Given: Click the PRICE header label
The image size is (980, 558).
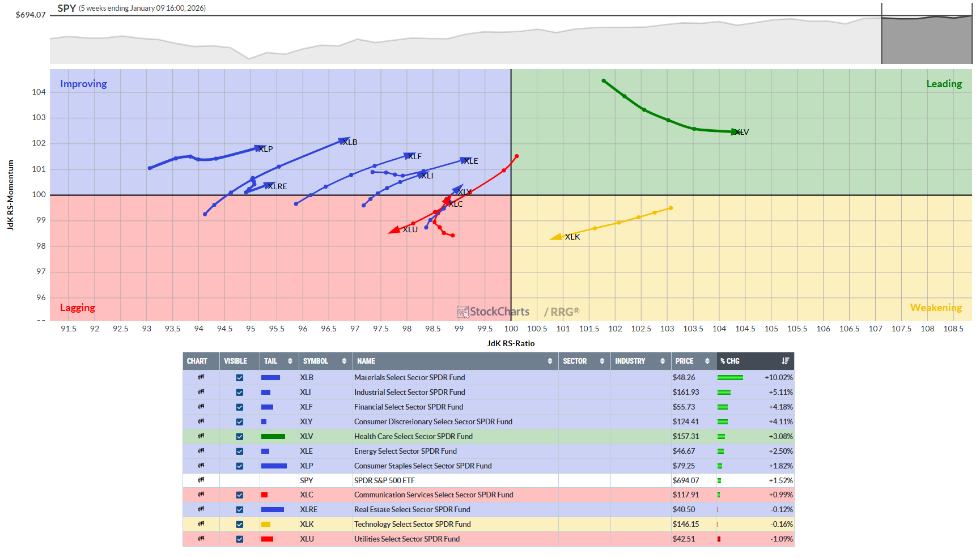Looking at the screenshot, I should tap(684, 361).
